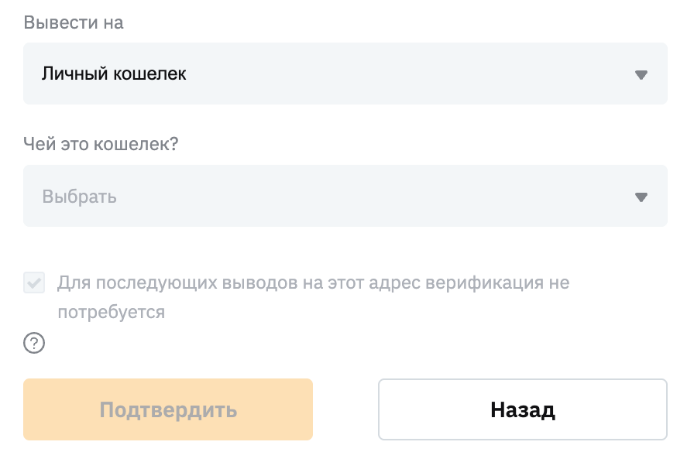Click the empty middle of the "Вывести на" combo box
The width and height of the screenshot is (694, 452).
[x=400, y=74]
